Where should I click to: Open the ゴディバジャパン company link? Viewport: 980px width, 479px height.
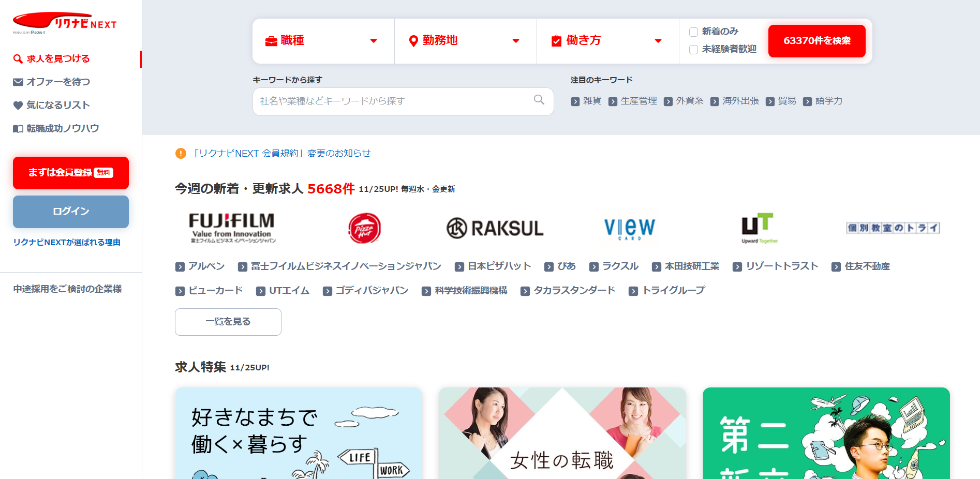point(372,291)
